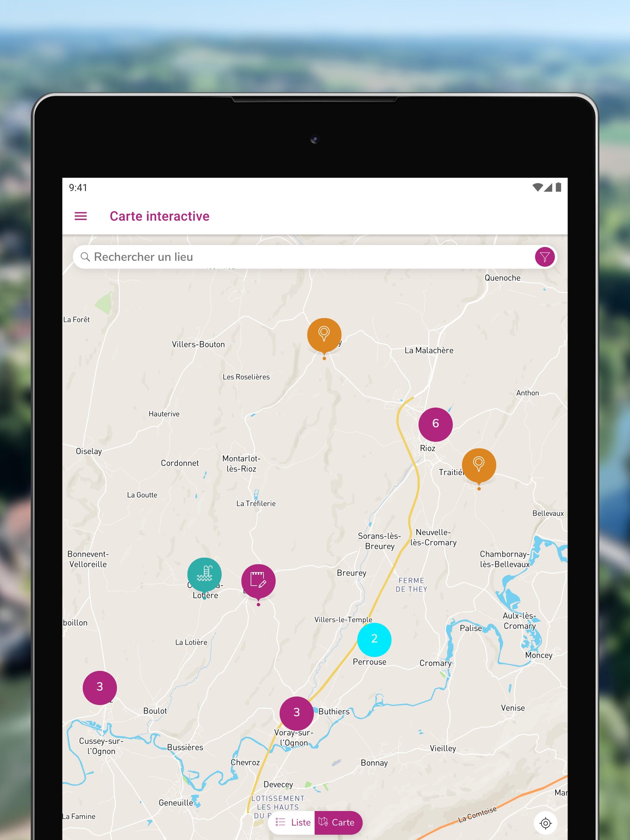Tap the 'Bellevaux' map label

point(548,513)
